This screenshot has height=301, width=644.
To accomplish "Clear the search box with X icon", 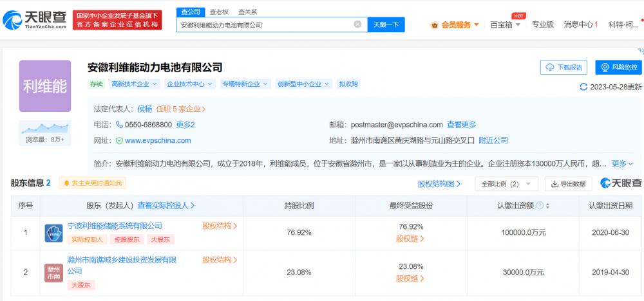I will (357, 24).
